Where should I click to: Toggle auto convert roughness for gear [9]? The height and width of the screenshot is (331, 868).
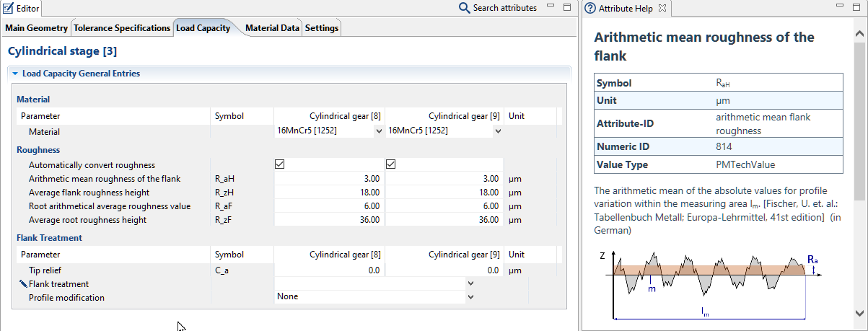click(x=391, y=164)
